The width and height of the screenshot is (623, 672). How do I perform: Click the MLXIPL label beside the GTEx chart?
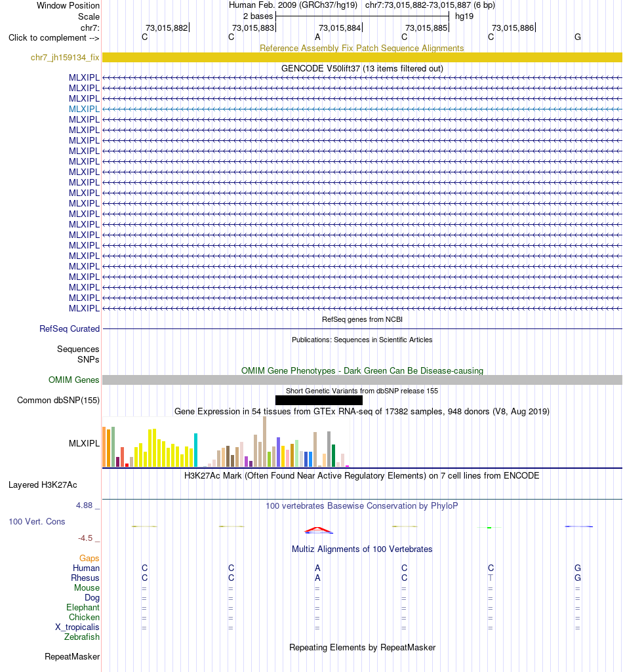tap(84, 444)
